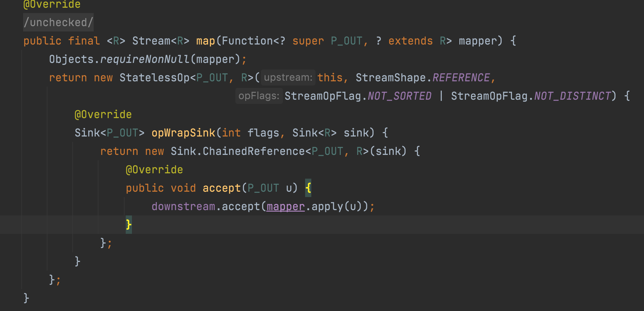The width and height of the screenshot is (644, 311).
Task: Click the Function type in map parameters
Action: pyautogui.click(x=247, y=41)
